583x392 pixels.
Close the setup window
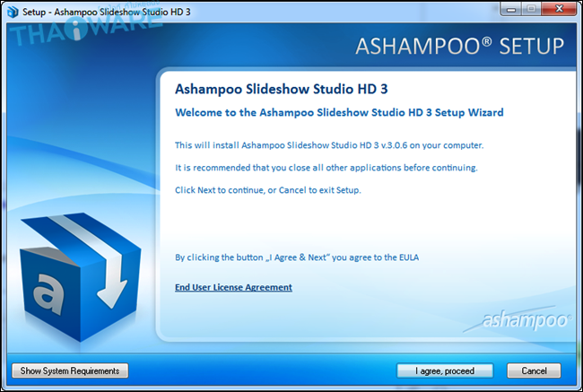(x=559, y=9)
